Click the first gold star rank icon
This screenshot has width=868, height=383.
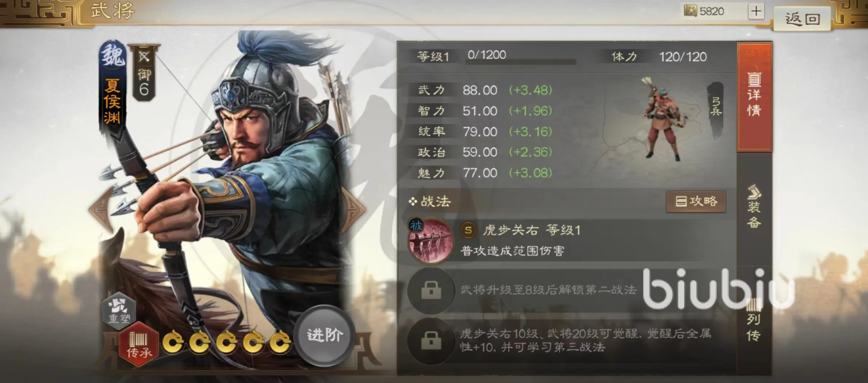(x=172, y=342)
